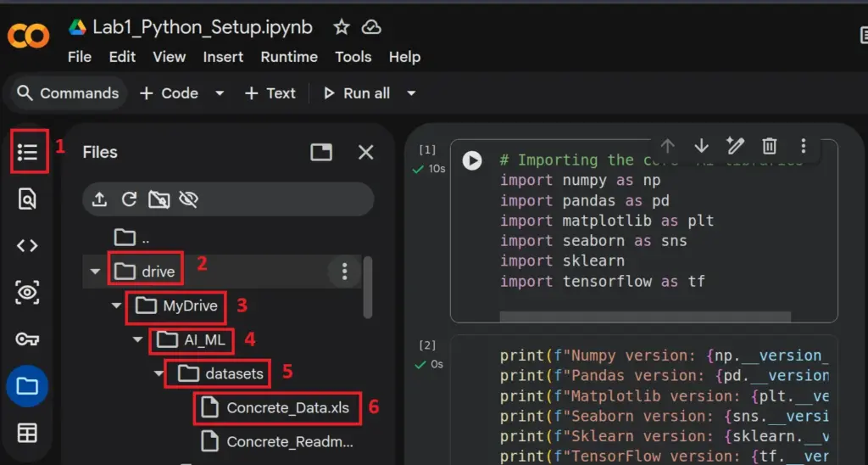This screenshot has height=465, width=868.
Task: Upload a file to session storage
Action: tap(99, 199)
